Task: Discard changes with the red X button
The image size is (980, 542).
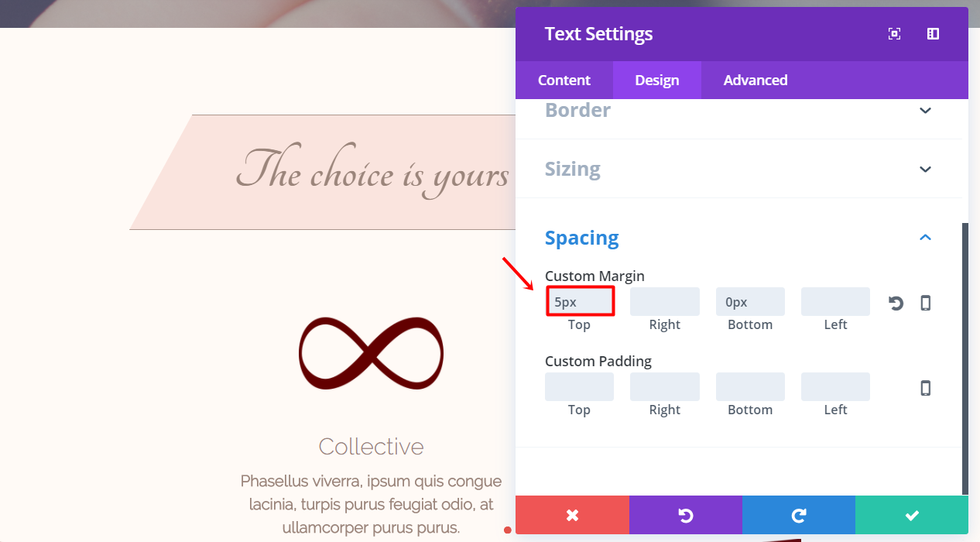Action: pyautogui.click(x=572, y=515)
